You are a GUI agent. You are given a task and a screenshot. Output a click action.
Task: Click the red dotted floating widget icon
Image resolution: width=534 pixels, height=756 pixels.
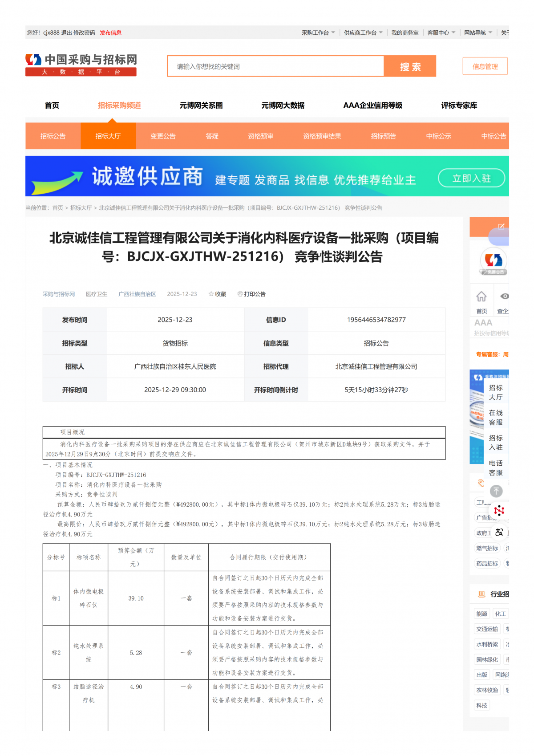coord(499,511)
